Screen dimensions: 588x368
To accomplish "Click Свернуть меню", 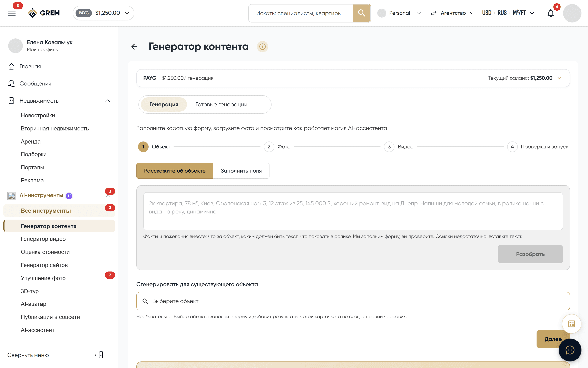I will [x=28, y=355].
